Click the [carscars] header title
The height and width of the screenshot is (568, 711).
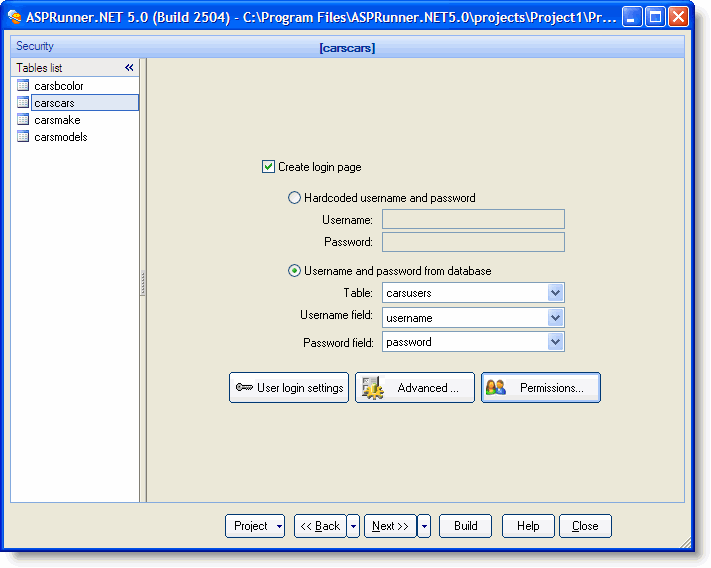click(x=347, y=48)
